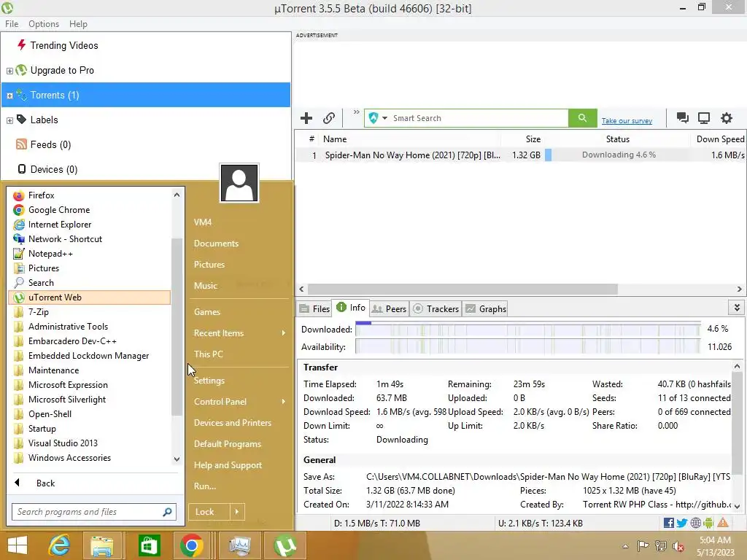The image size is (747, 560).
Task: Click the green Smart Search magnifier button
Action: [x=582, y=118]
